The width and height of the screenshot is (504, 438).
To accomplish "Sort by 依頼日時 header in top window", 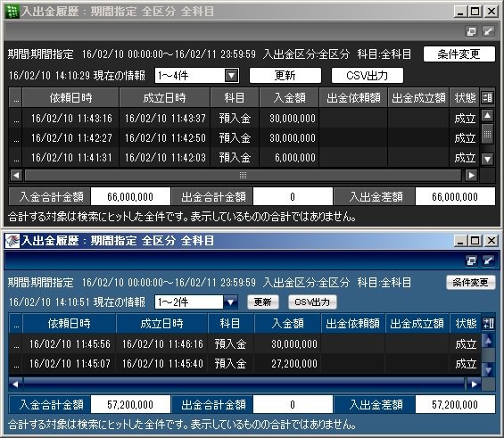I will tap(70, 98).
